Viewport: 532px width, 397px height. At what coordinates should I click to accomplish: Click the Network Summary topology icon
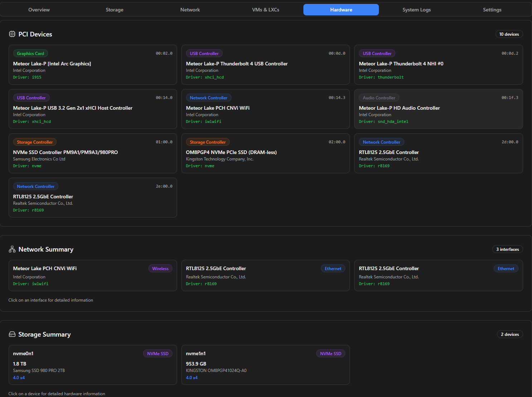coord(12,249)
